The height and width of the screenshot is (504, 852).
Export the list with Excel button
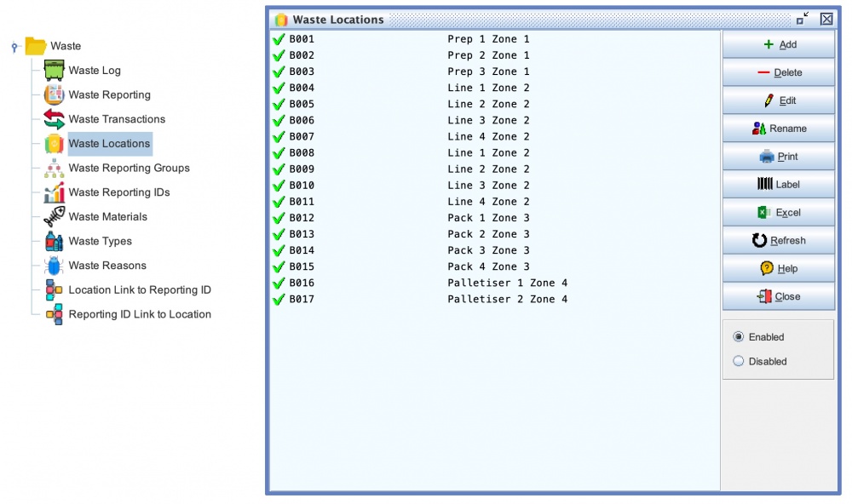(779, 213)
